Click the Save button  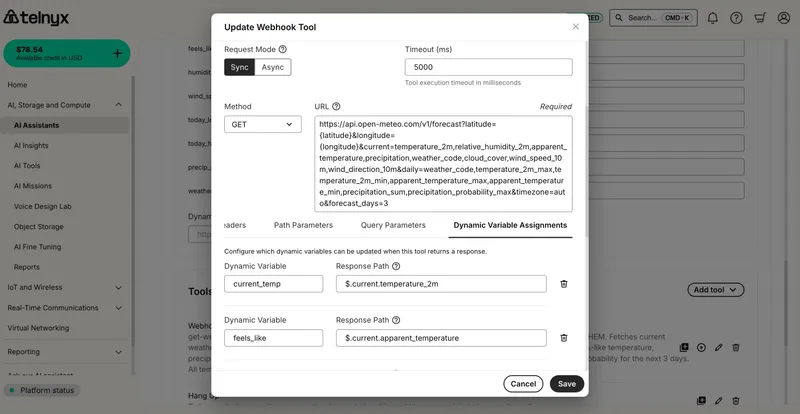(x=567, y=384)
